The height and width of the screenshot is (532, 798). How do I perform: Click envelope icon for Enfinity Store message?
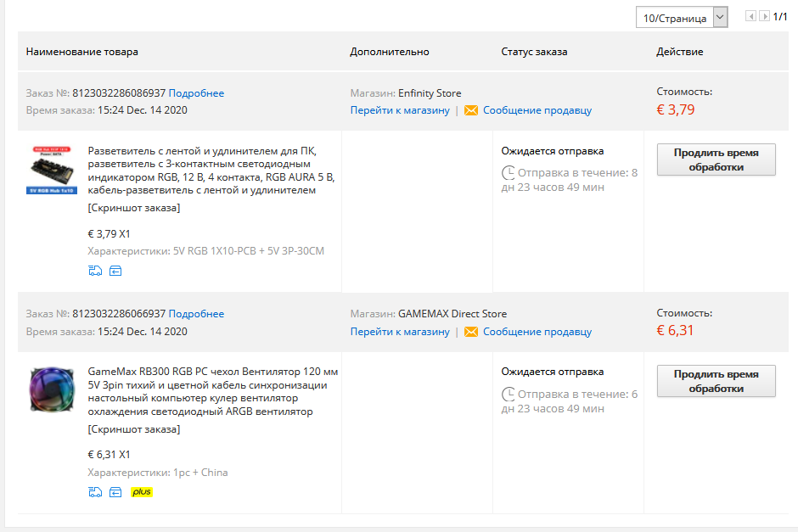point(471,110)
